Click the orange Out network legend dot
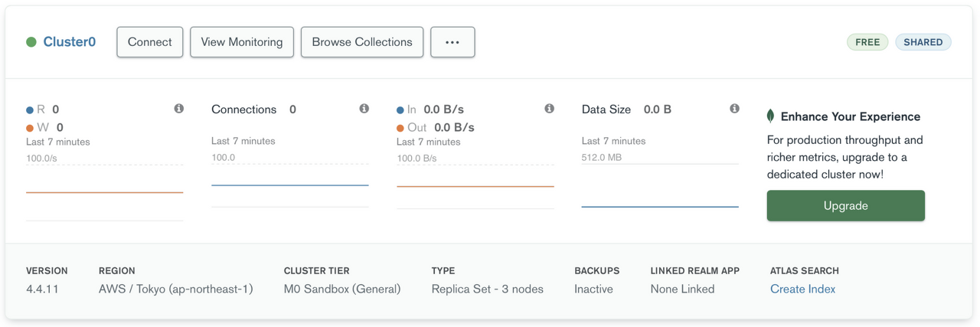Image resolution: width=980 pixels, height=327 pixels. coord(400,128)
